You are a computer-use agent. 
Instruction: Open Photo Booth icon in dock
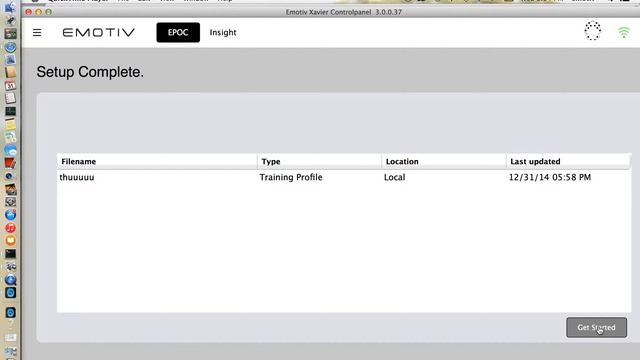(x=11, y=163)
